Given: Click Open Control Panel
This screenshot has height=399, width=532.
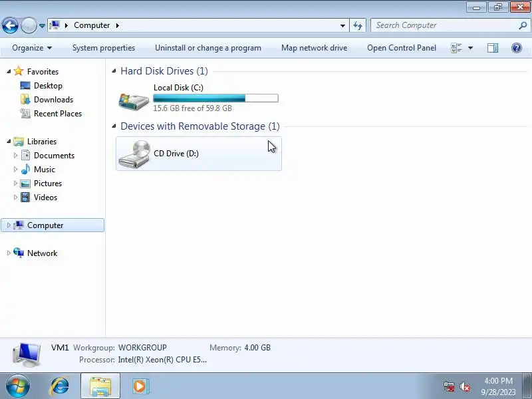Looking at the screenshot, I should coord(402,48).
